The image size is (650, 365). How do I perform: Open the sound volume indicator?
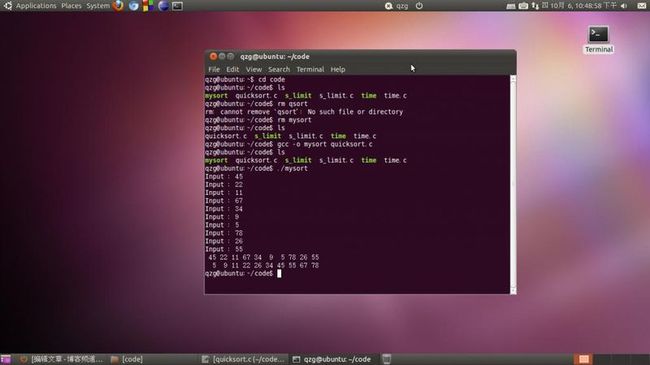pos(624,6)
